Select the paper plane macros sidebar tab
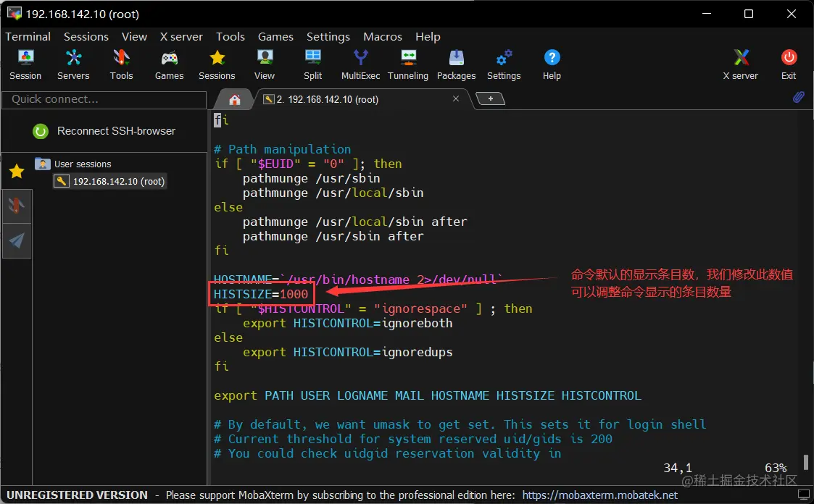Screen dimensions: 814x504 pyautogui.click(x=17, y=240)
